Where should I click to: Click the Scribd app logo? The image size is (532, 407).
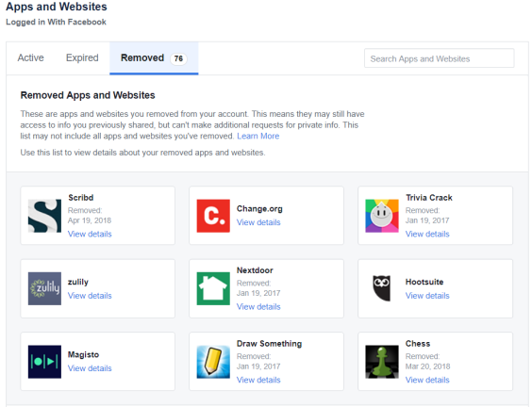tap(44, 216)
